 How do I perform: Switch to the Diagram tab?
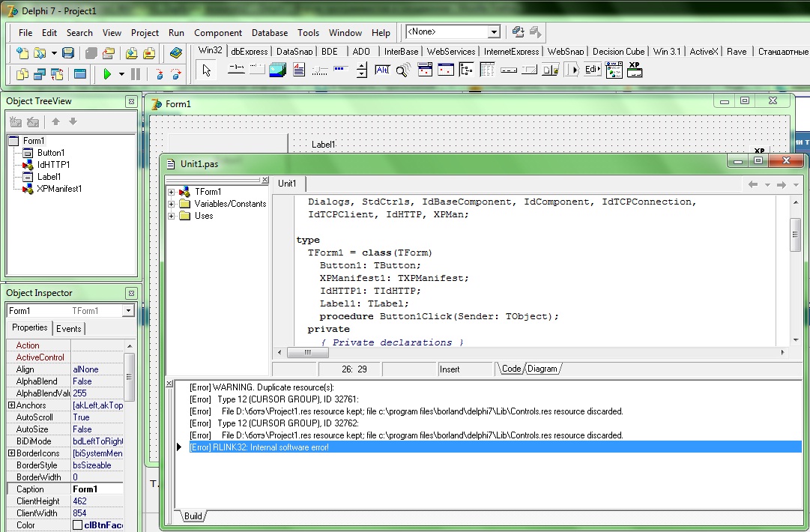542,369
